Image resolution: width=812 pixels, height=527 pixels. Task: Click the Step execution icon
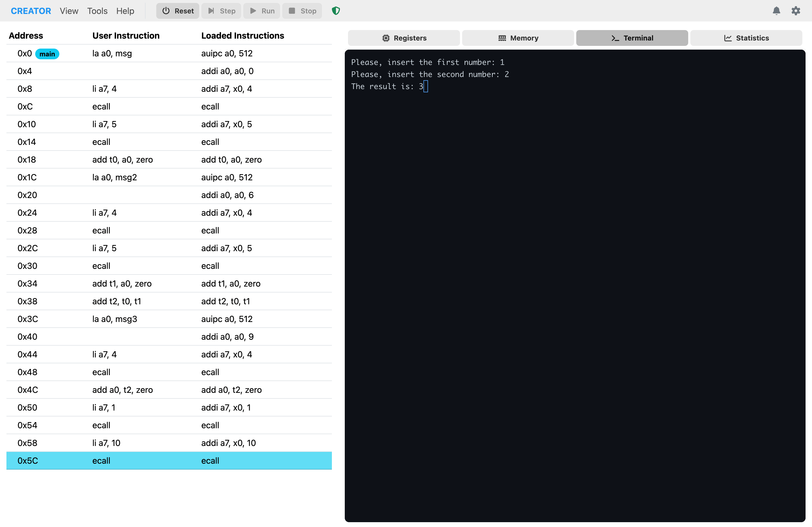(x=211, y=10)
